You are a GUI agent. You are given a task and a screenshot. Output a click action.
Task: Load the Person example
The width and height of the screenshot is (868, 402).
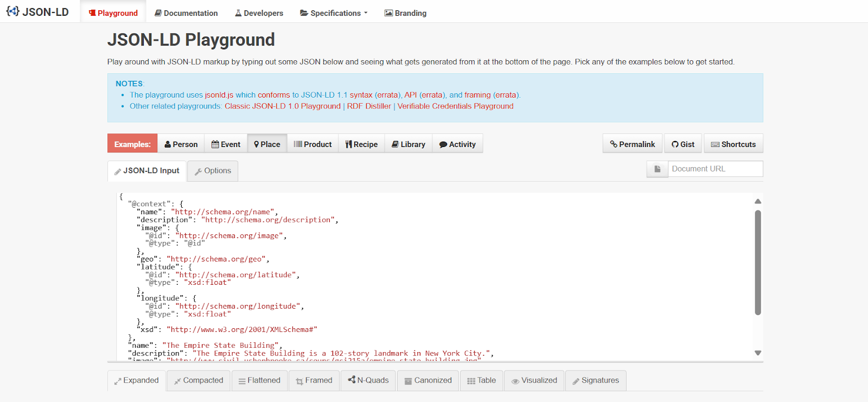pyautogui.click(x=181, y=144)
